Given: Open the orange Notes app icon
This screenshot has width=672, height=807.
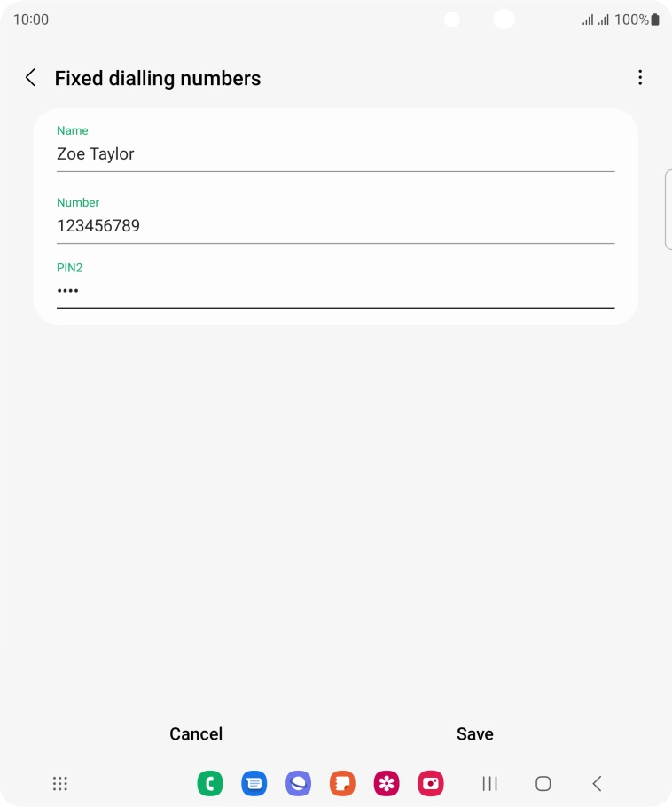Looking at the screenshot, I should [342, 783].
